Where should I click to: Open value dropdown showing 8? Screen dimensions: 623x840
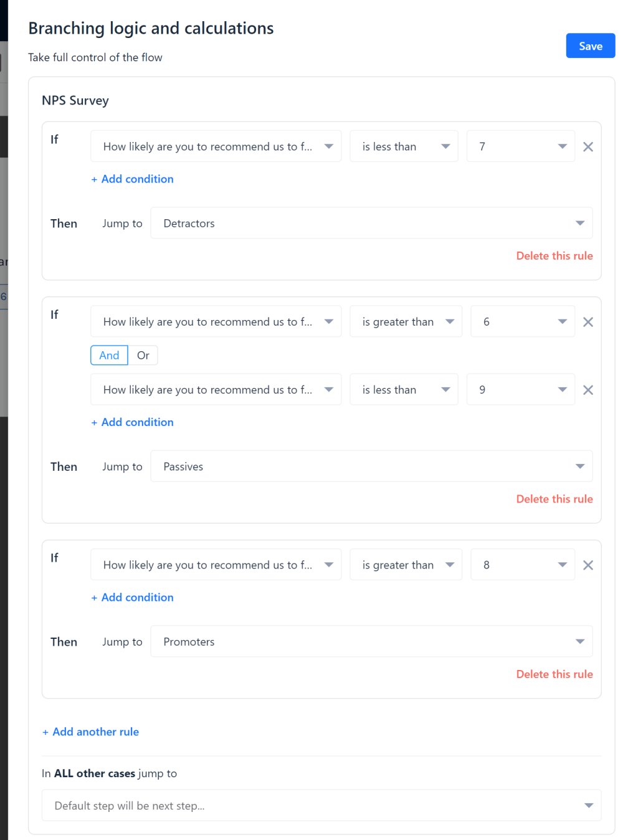522,565
